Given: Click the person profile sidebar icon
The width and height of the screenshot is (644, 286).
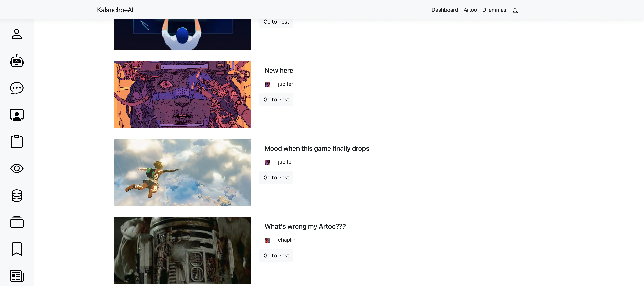Looking at the screenshot, I should 17,34.
